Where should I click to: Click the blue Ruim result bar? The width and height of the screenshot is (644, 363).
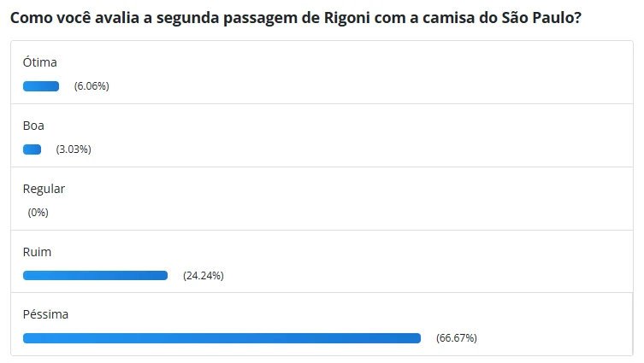pos(95,275)
